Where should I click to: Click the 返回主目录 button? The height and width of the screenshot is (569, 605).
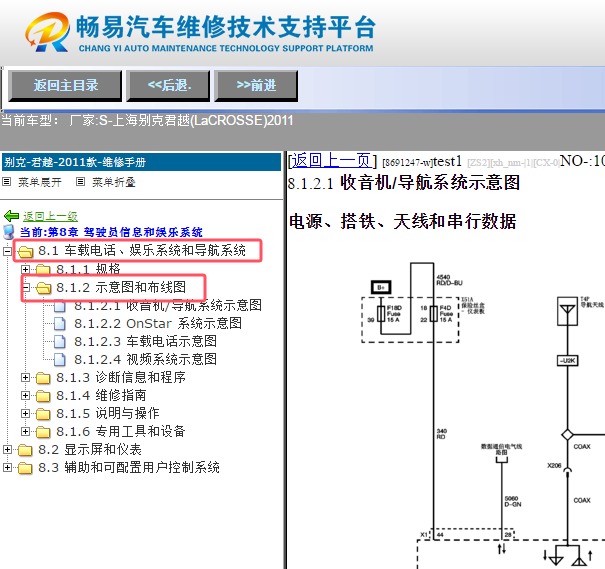click(x=65, y=86)
